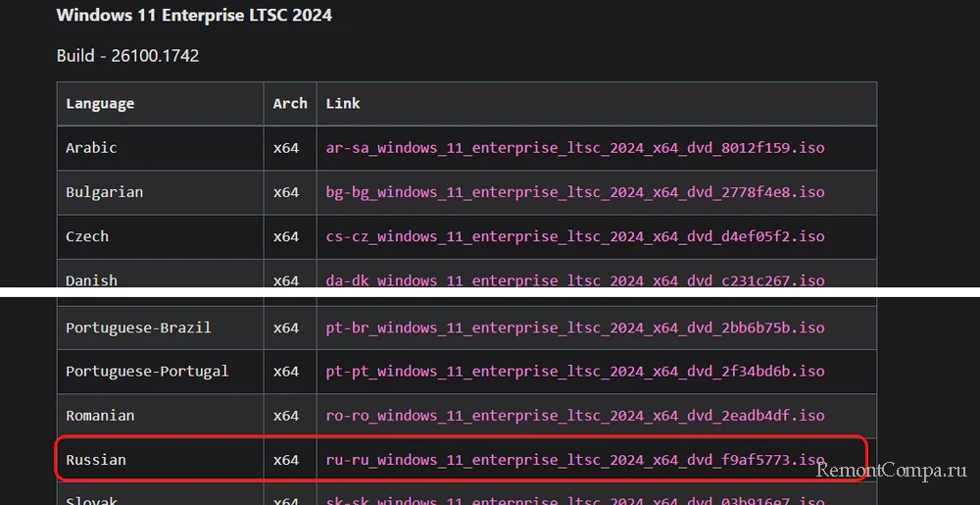The height and width of the screenshot is (505, 980).
Task: Click the pt-br Portuguese-Brazil ISO link
Action: 575,328
